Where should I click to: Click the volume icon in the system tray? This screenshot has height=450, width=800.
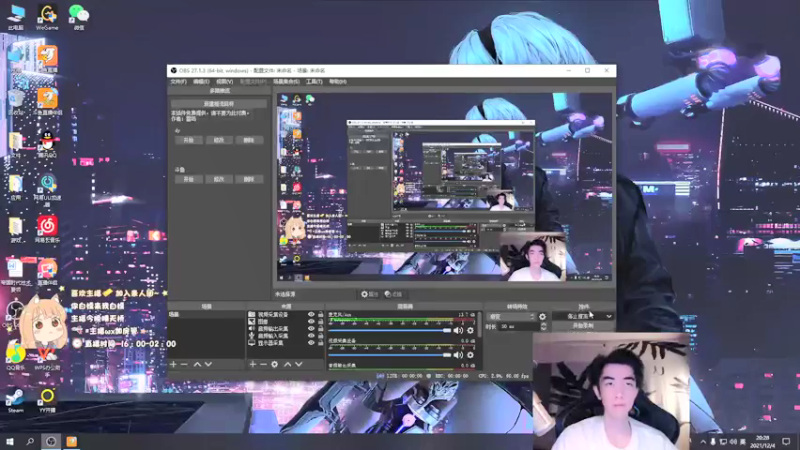[x=733, y=441]
